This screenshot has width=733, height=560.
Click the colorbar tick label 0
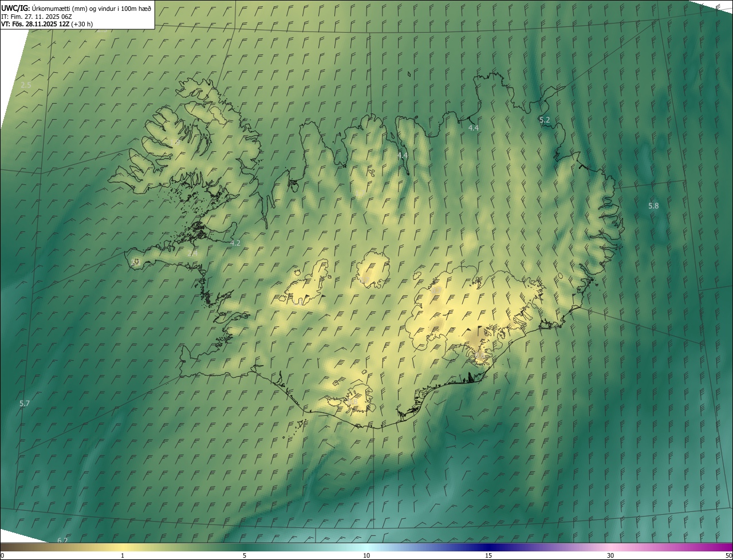pos(2,555)
